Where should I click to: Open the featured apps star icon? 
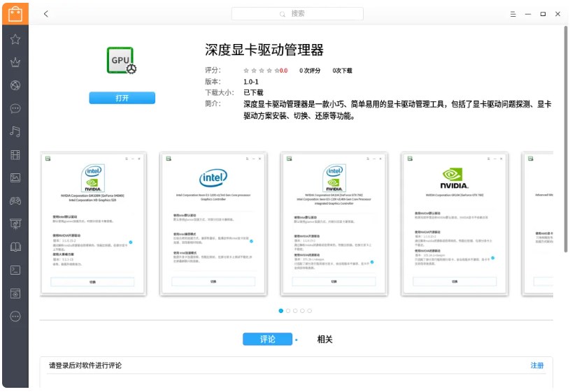pyautogui.click(x=15, y=39)
